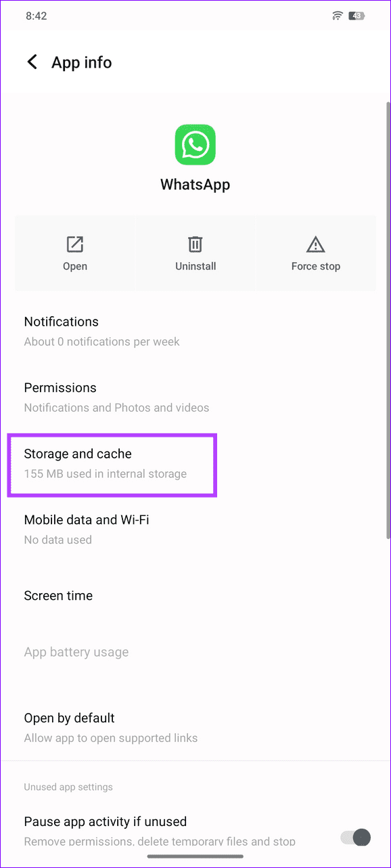Click the WhatsApp app icon
Screen dimensions: 391x868
[x=195, y=144]
